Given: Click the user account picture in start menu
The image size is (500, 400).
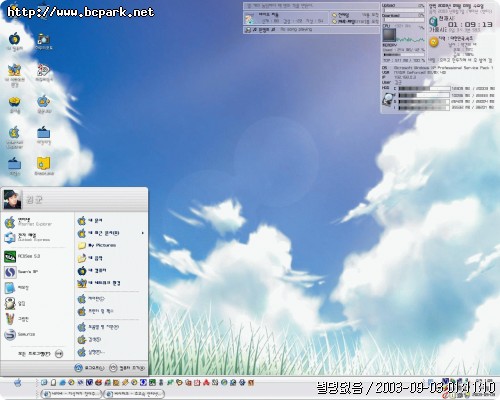Looking at the screenshot, I should coord(12,199).
